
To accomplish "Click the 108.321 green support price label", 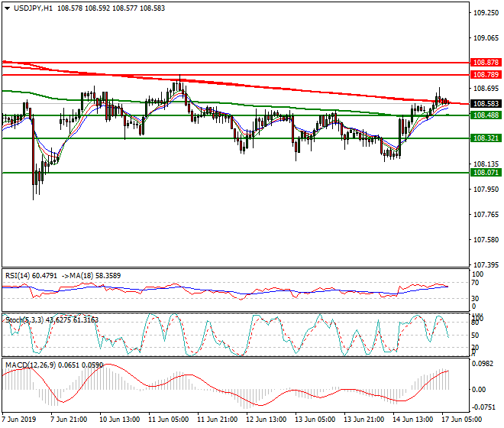I will (x=486, y=138).
